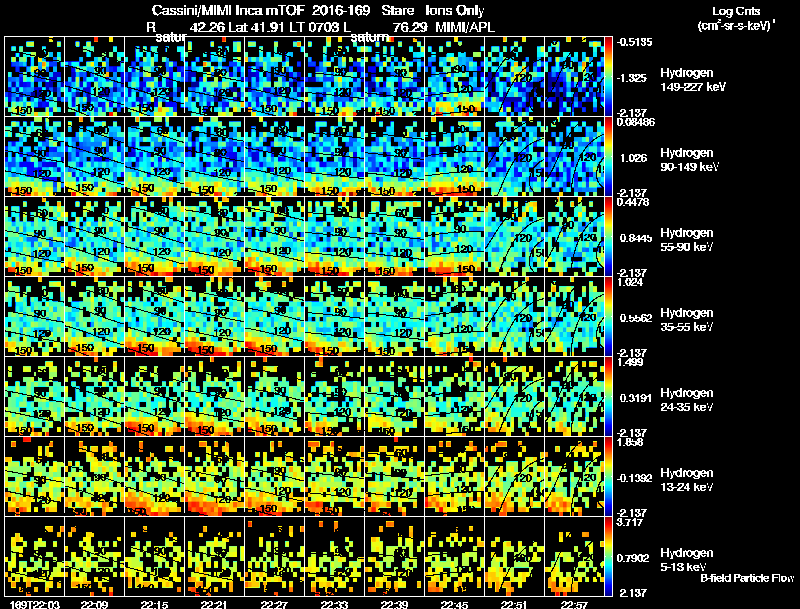Viewport: 800px width, 609px height.
Task: Click the 'B-field Particle Flow' caption
Action: pyautogui.click(x=747, y=578)
